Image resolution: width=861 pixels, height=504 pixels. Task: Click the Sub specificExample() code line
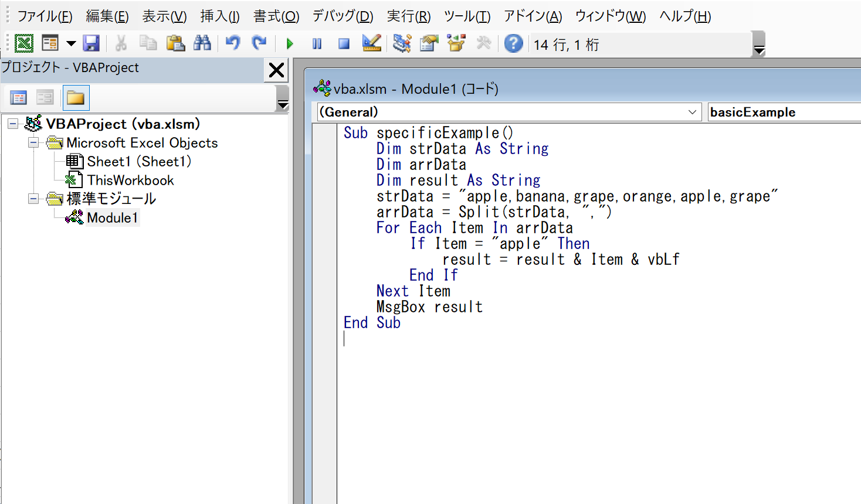pos(428,132)
